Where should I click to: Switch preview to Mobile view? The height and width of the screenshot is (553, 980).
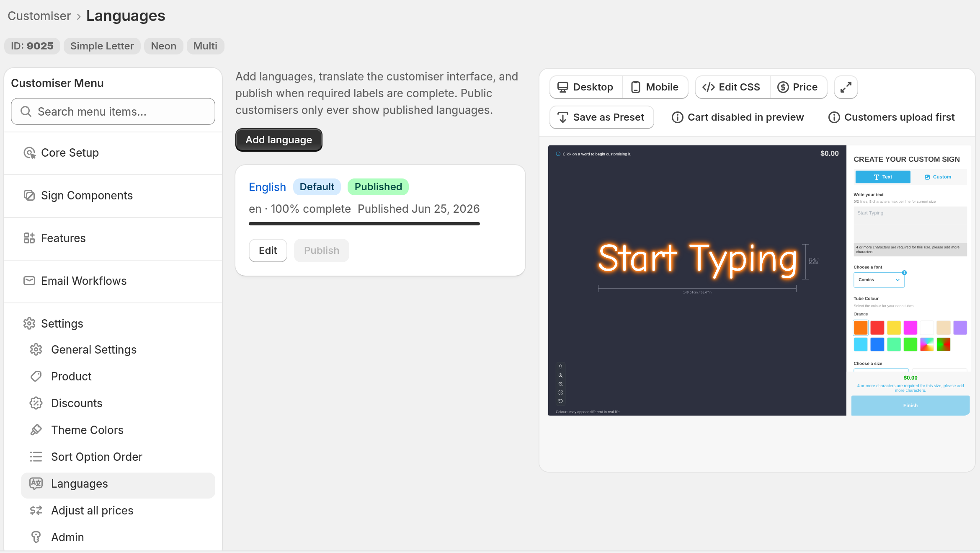click(655, 87)
